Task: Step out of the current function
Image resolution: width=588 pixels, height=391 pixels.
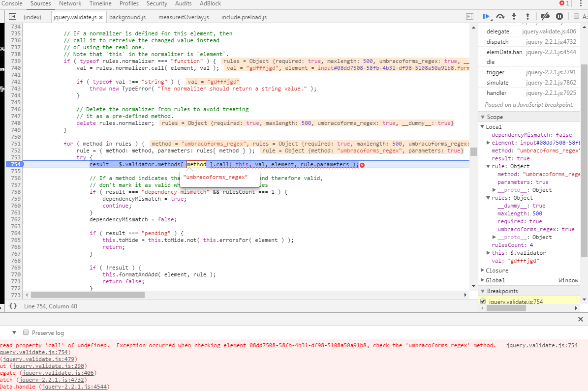Action: click(527, 17)
